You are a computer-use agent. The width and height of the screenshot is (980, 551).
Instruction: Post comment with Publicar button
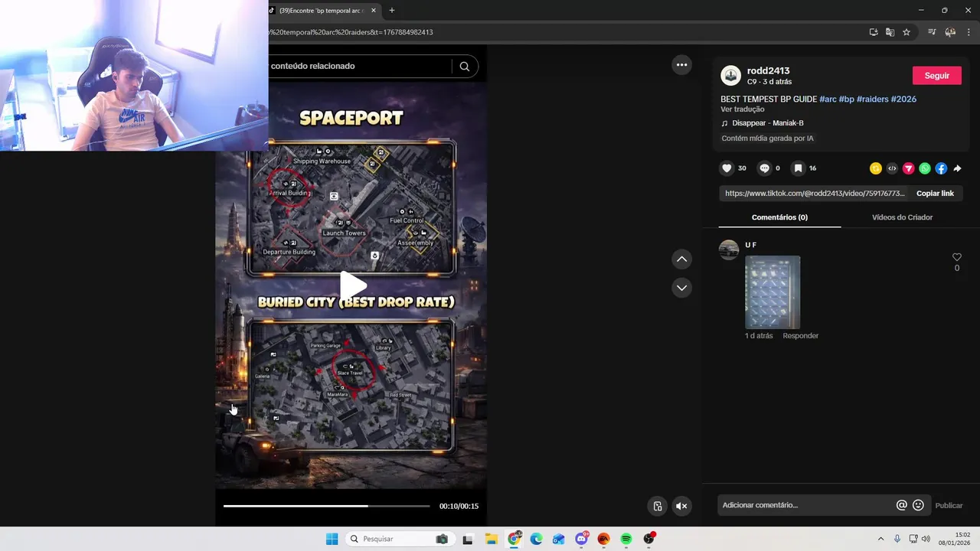[949, 506]
